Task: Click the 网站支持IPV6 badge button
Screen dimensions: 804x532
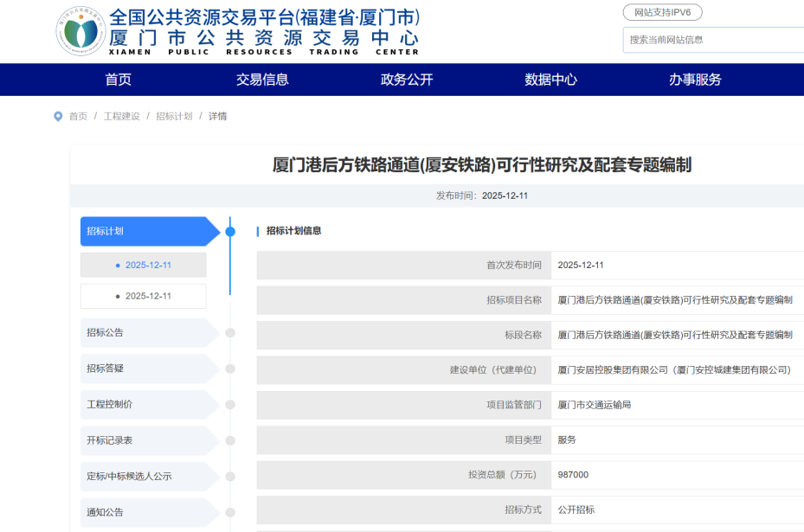Action: pos(662,12)
